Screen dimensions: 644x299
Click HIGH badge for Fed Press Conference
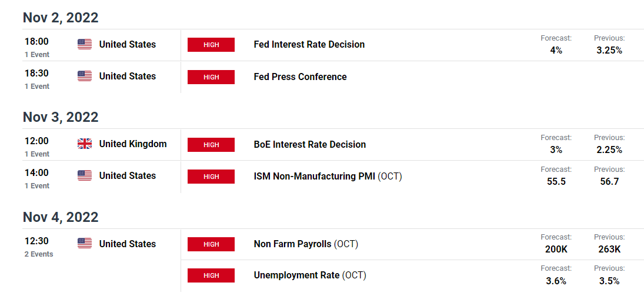click(211, 77)
